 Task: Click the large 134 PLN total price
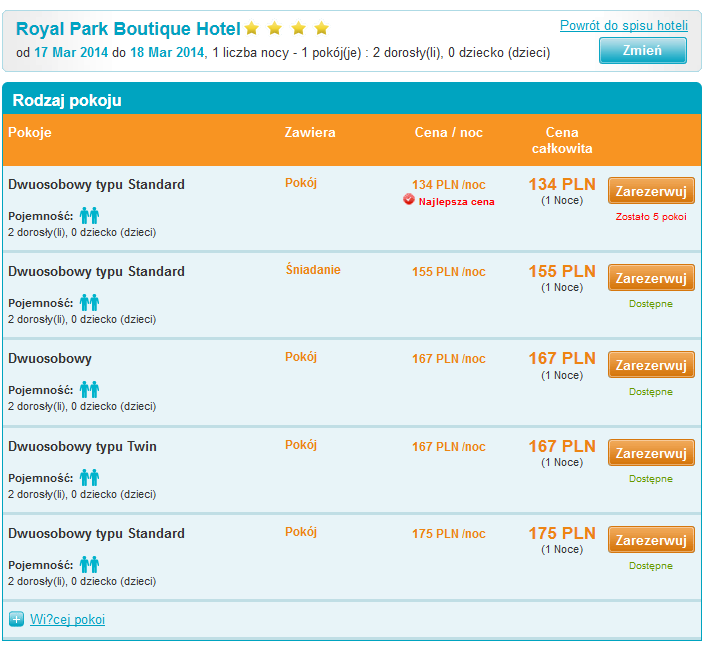click(x=562, y=184)
